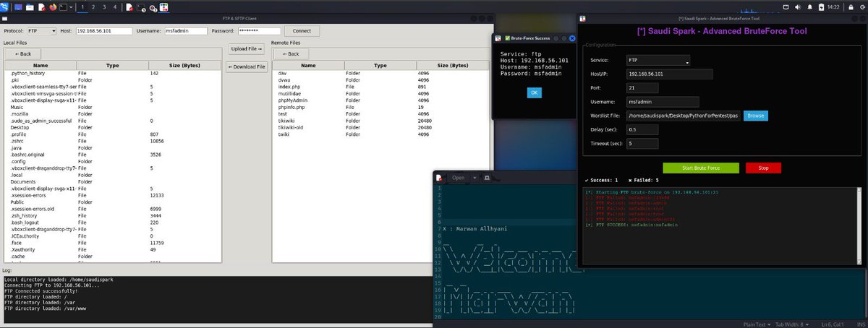Click the 14:22 clock in the panel
The image size is (868, 328).
(x=832, y=7)
